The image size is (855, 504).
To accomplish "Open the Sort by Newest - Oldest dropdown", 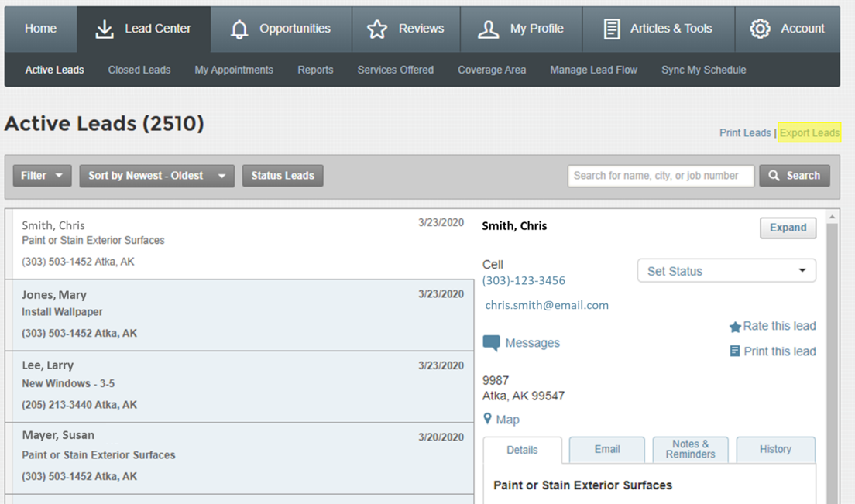I will (156, 176).
